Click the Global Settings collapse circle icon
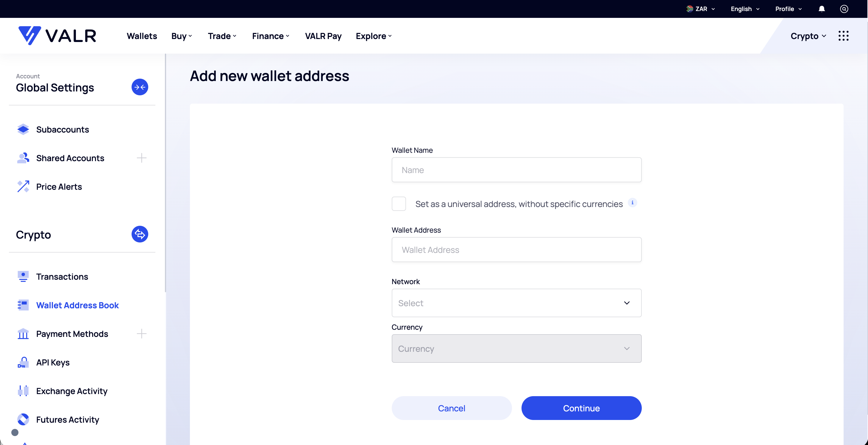 140,87
